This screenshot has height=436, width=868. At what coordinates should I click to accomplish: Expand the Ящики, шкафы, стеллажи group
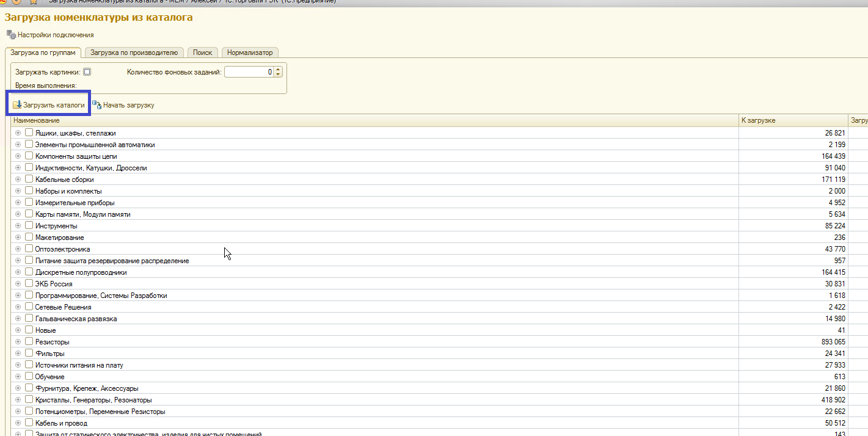pos(18,133)
